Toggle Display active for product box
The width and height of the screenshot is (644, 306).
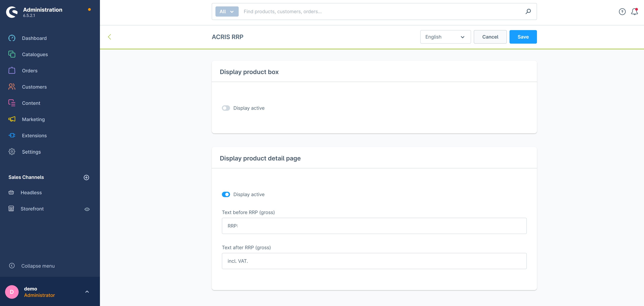tap(226, 108)
